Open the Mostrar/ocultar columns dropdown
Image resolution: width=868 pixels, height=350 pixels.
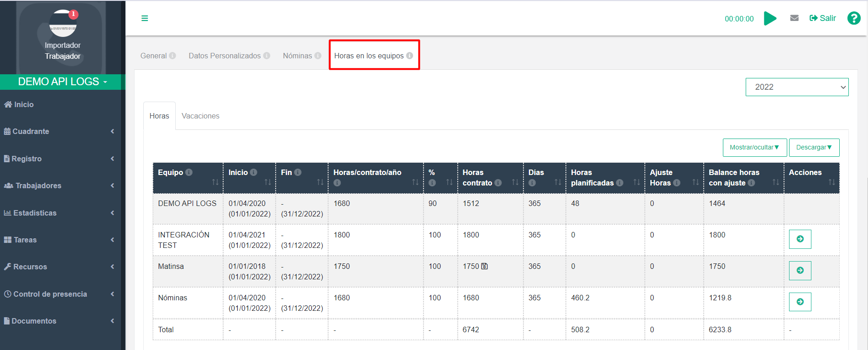tap(754, 147)
